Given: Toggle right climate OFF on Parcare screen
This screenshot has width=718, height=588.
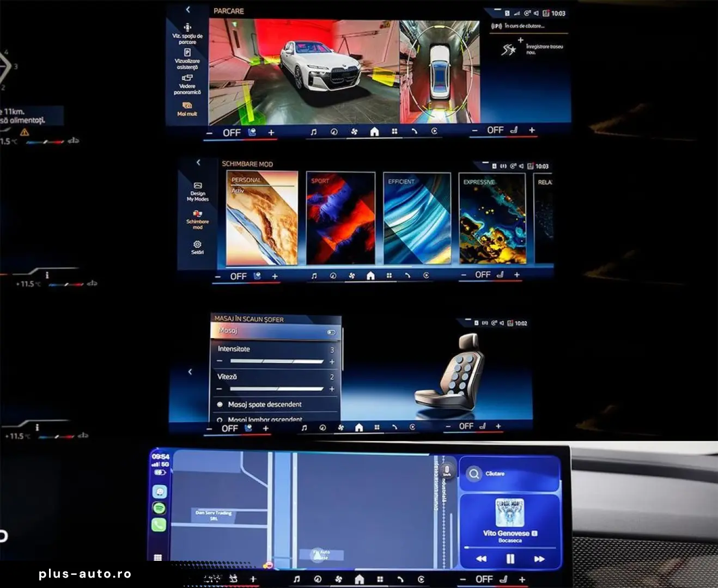Looking at the screenshot, I should pos(495,130).
